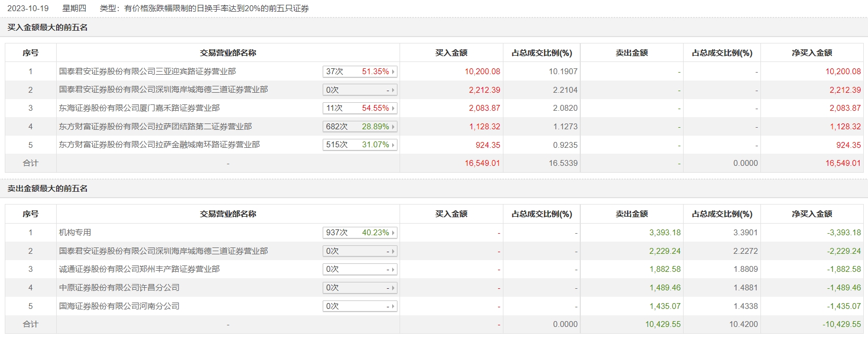868x337 pixels.
Task: Expand the 11次 54.55% stats dropdown
Action: 359,108
